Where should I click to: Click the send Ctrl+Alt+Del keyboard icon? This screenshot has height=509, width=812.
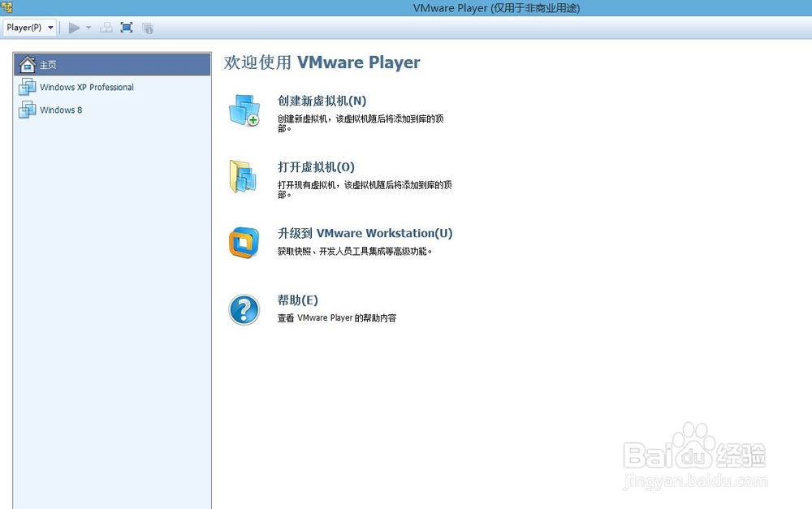106,28
